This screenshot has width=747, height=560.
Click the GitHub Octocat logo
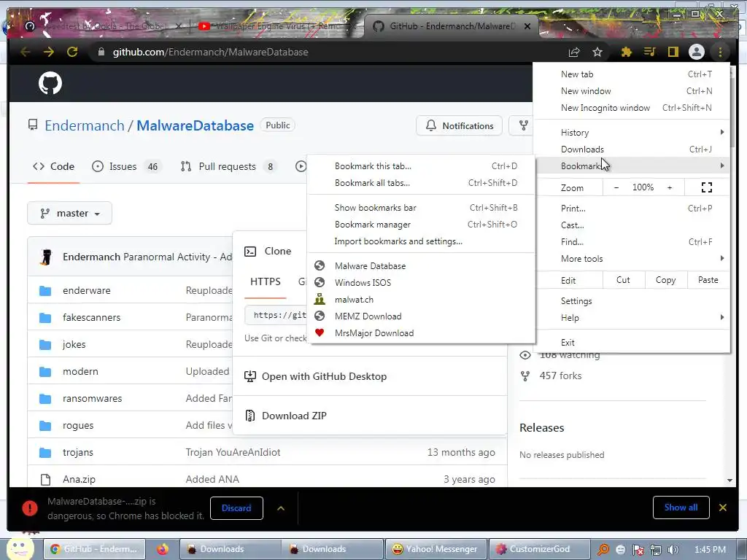(50, 83)
